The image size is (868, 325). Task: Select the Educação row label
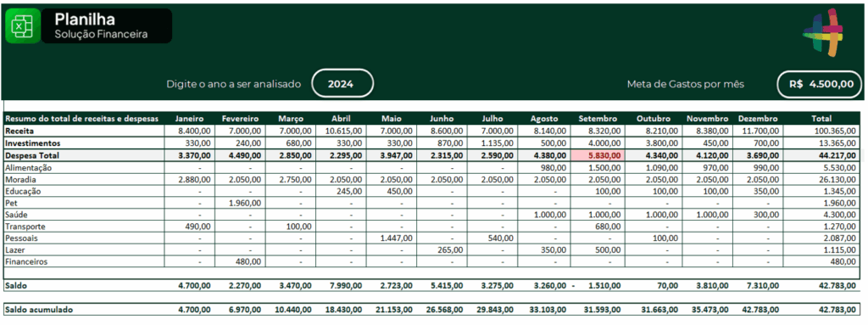[24, 191]
